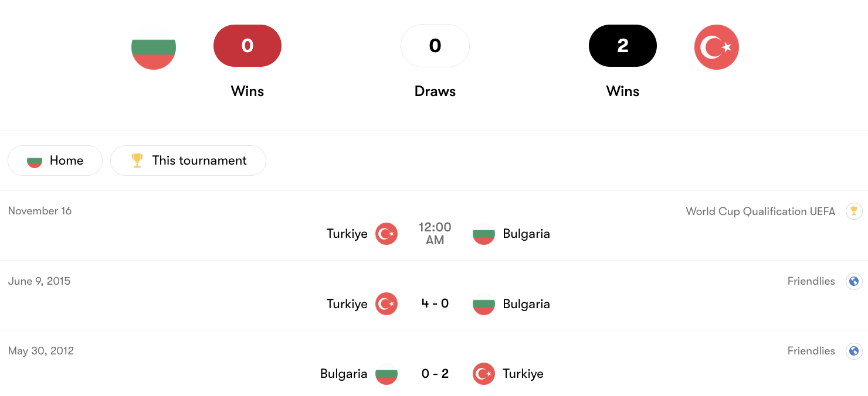
Task: Click the black Turkiye wins count pill
Action: (623, 46)
